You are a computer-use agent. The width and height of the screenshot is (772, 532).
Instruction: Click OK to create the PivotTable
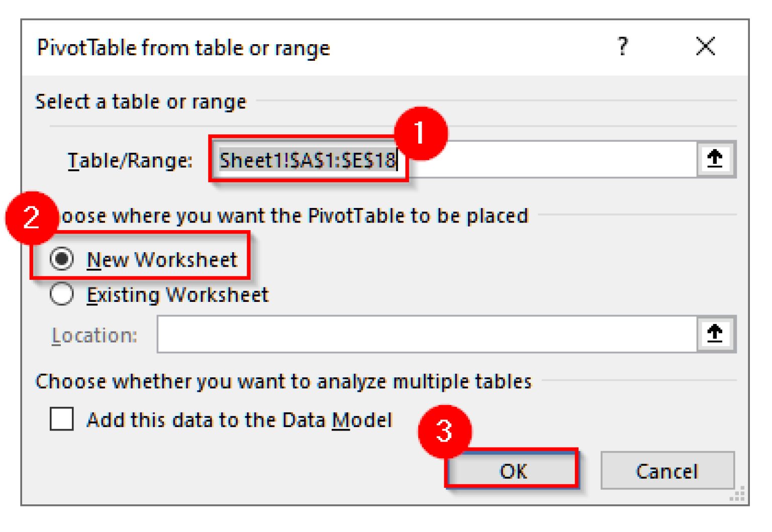pyautogui.click(x=513, y=471)
